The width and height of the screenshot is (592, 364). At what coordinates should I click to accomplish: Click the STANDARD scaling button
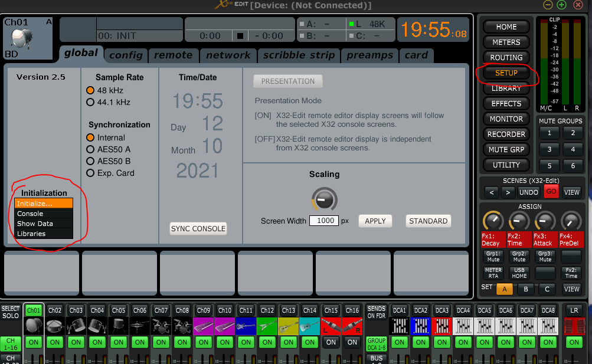428,221
